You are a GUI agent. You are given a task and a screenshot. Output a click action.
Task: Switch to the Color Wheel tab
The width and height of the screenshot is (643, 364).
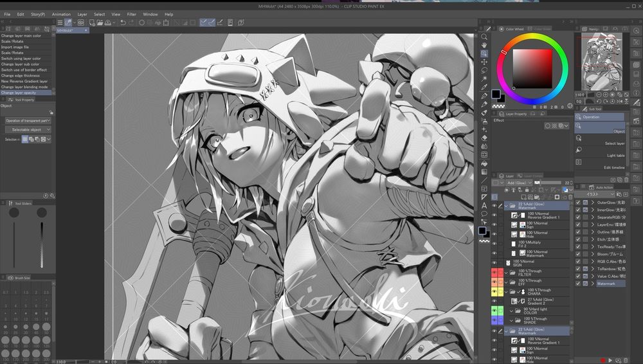point(514,29)
